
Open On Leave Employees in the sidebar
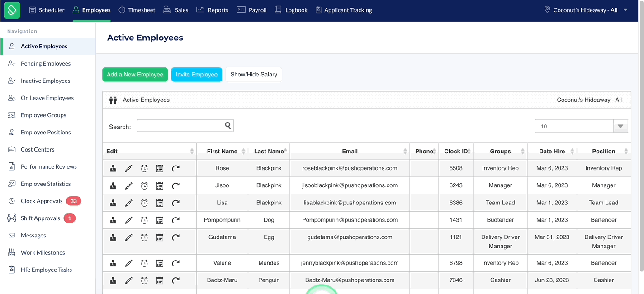tap(47, 98)
